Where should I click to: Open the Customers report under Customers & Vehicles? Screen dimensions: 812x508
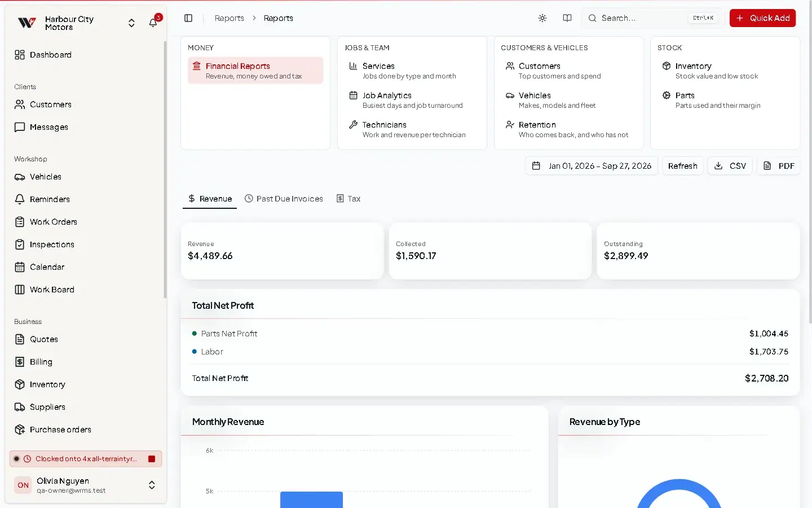coord(568,71)
